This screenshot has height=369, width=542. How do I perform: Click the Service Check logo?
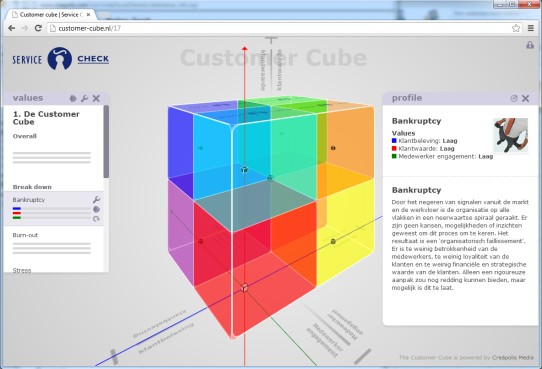coord(60,59)
